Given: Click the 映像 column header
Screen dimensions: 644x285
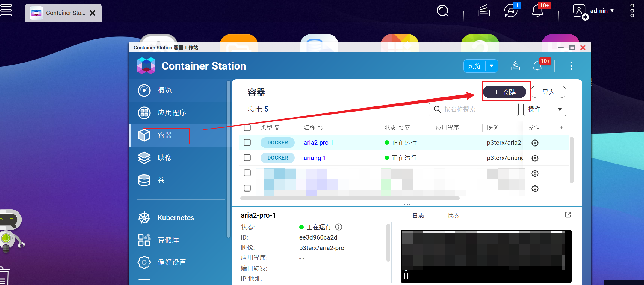Looking at the screenshot, I should (493, 128).
